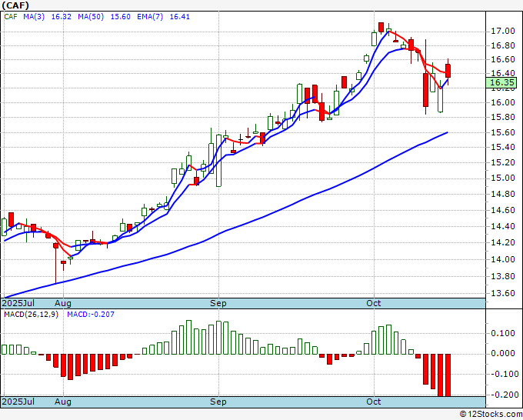This screenshot has height=420, width=523.
Task: Click the MA(50) legend label
Action: tap(91, 17)
